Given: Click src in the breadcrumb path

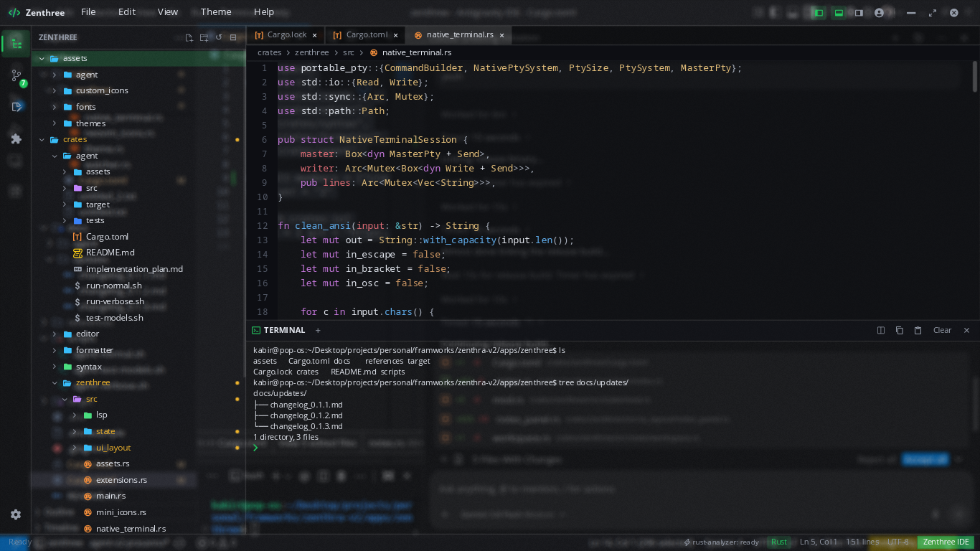Looking at the screenshot, I should pos(349,52).
